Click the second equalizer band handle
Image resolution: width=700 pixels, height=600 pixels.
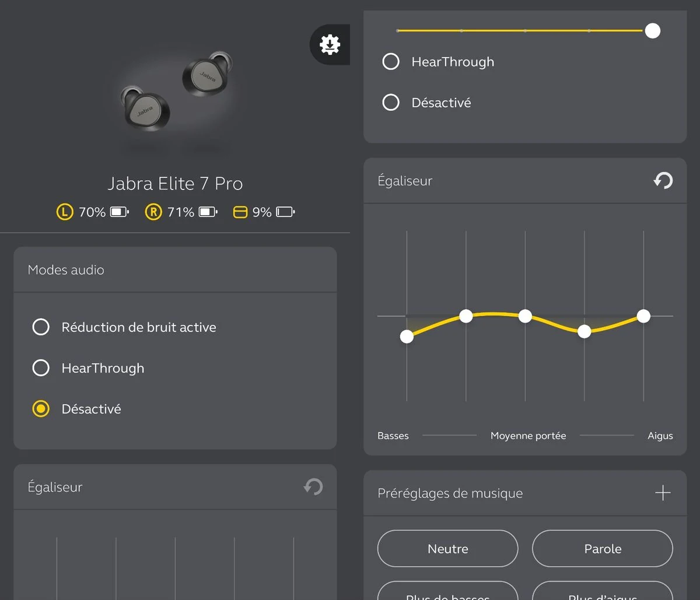pos(466,316)
